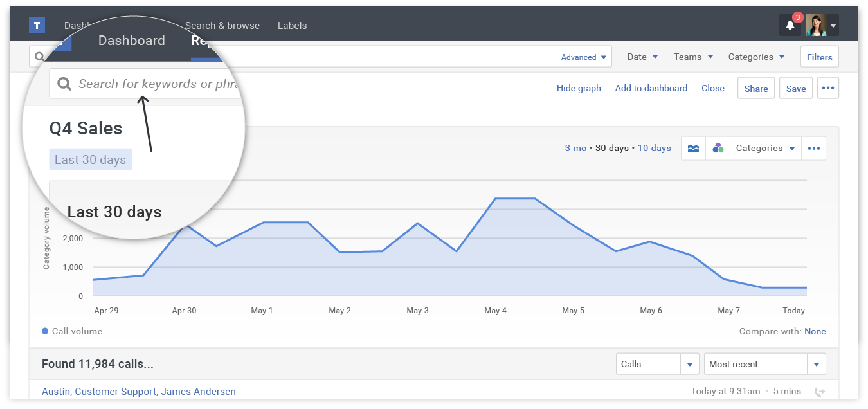This screenshot has width=868, height=409.
Task: Open the Categories dropdown above the chart
Action: click(x=765, y=148)
